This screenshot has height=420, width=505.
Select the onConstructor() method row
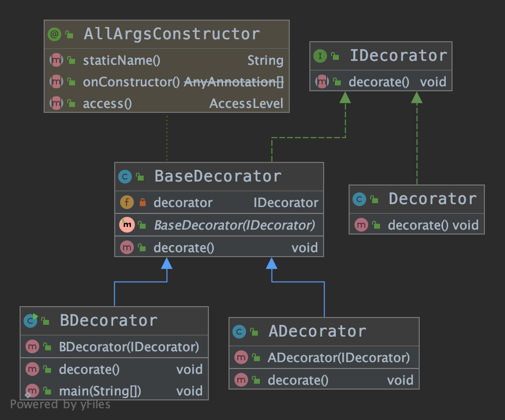pos(167,82)
